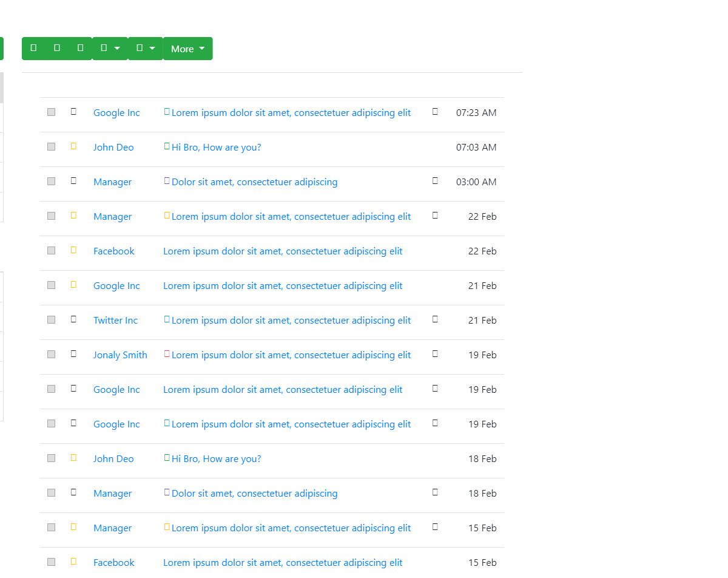The image size is (728, 578).
Task: Star the 07:23 AM Google Inc email
Action: point(73,112)
